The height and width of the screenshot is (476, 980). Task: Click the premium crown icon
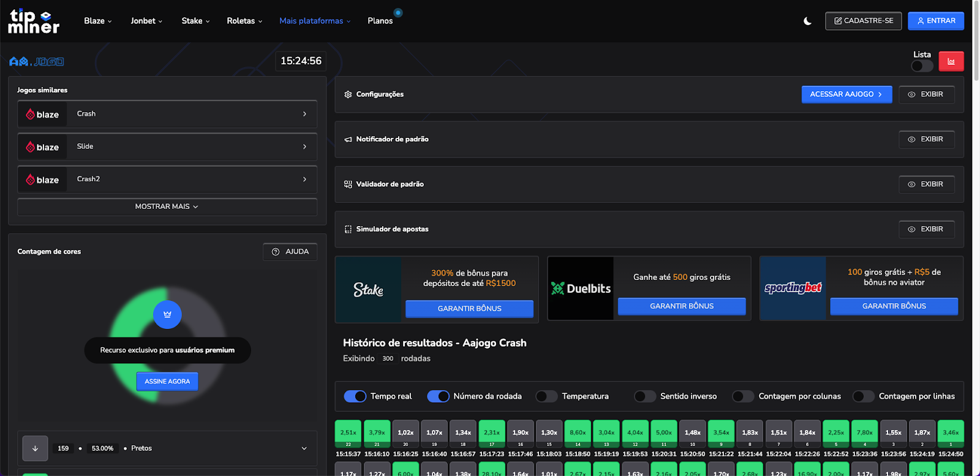coord(167,314)
